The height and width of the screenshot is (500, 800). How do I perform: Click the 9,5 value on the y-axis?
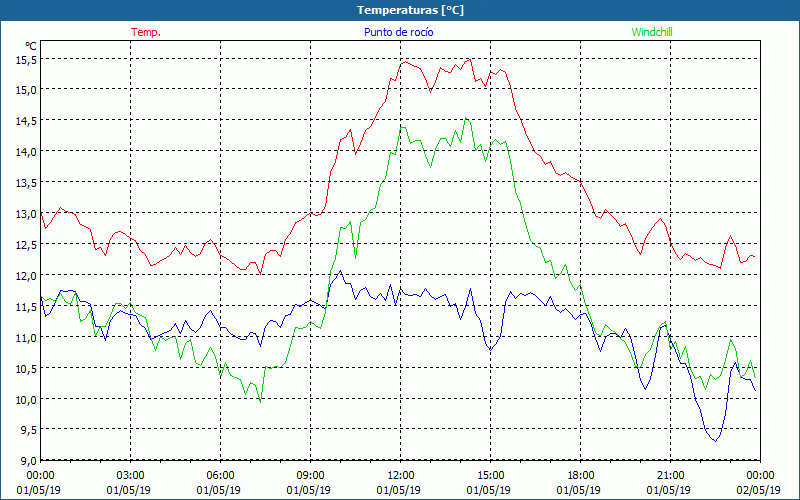pyautogui.click(x=29, y=430)
